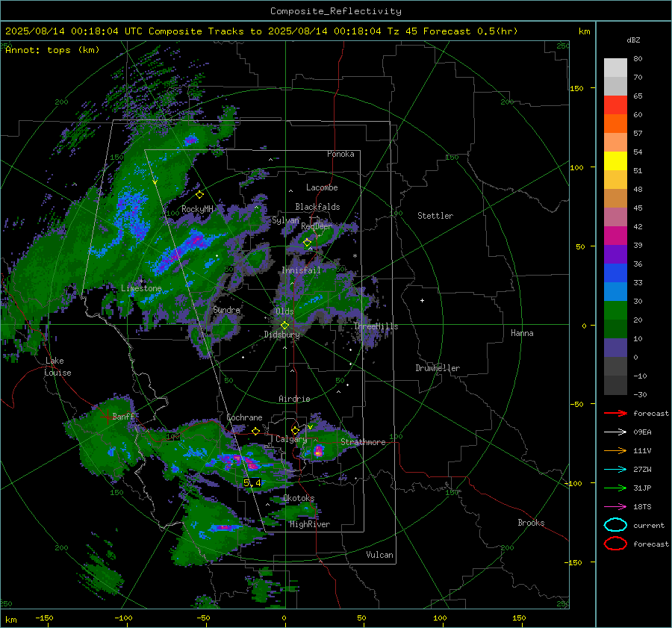Click the Ponoka city label
The image size is (672, 628).
(340, 154)
